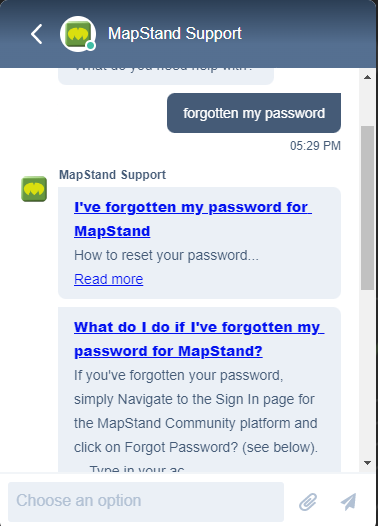This screenshot has height=526, width=378.
Task: Click the MapStand bot avatar beside message
Action: (34, 189)
